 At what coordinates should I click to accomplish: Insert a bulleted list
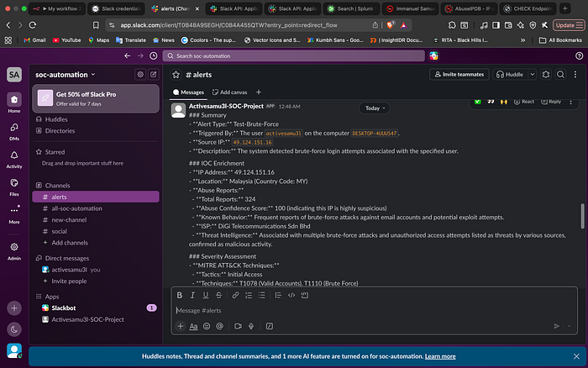(x=262, y=295)
